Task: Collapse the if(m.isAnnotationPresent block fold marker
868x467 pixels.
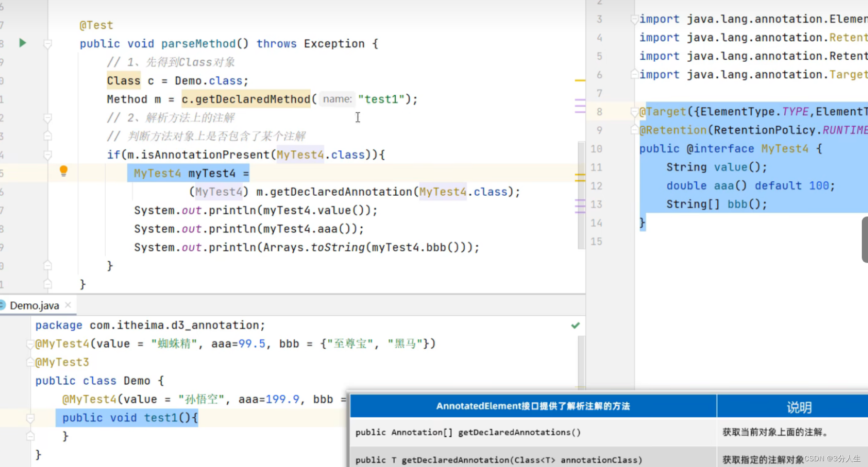Action: pyautogui.click(x=48, y=155)
